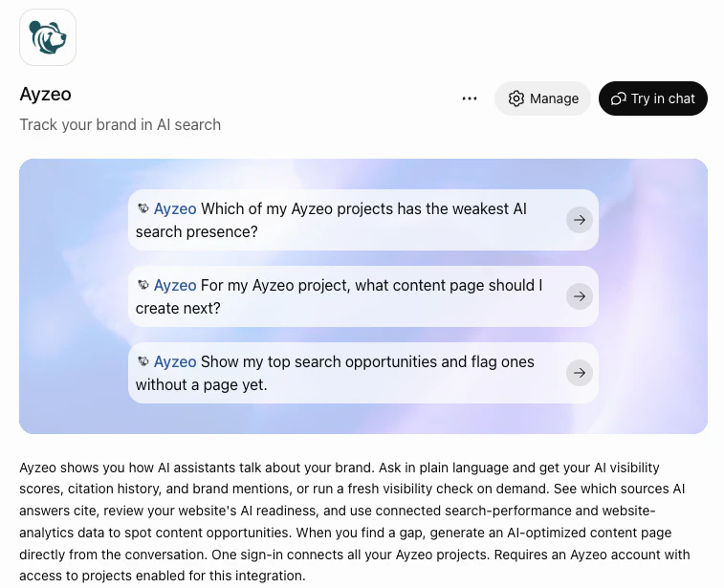
Task: Click arrow for top search opportunities prompt
Action: (580, 373)
